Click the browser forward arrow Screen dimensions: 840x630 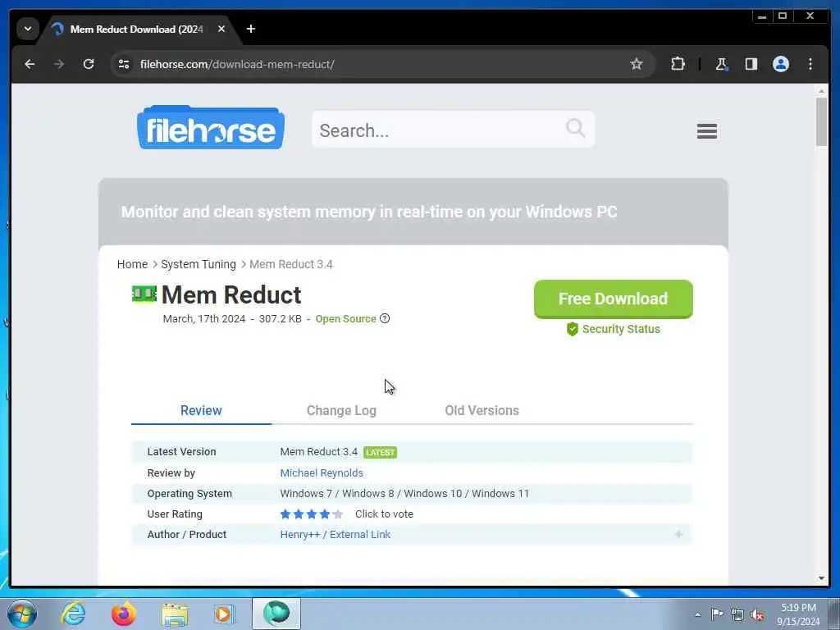(59, 64)
